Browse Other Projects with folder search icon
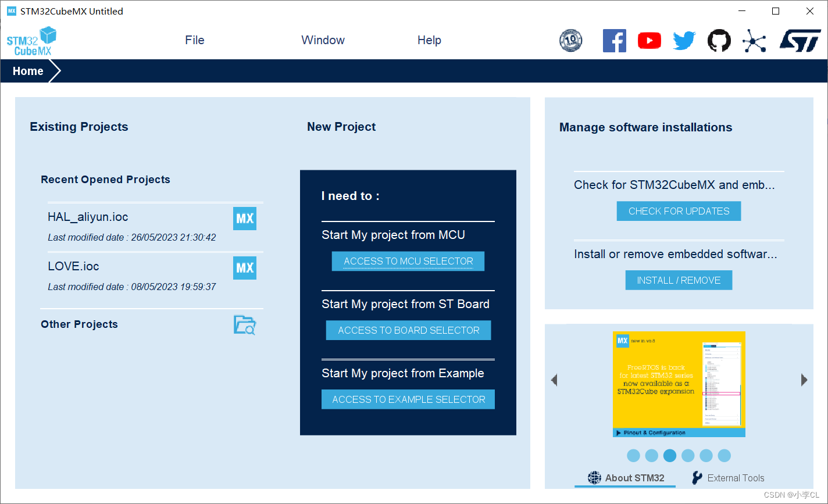 click(245, 325)
